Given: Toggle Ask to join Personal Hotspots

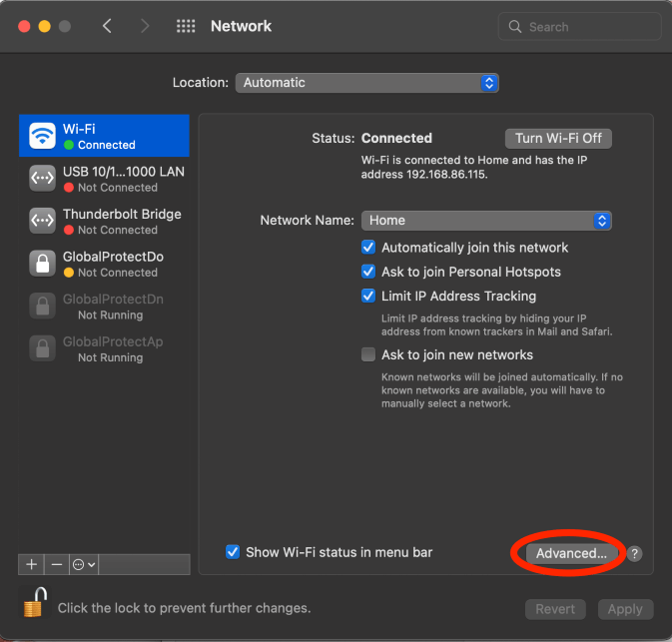Looking at the screenshot, I should point(368,272).
